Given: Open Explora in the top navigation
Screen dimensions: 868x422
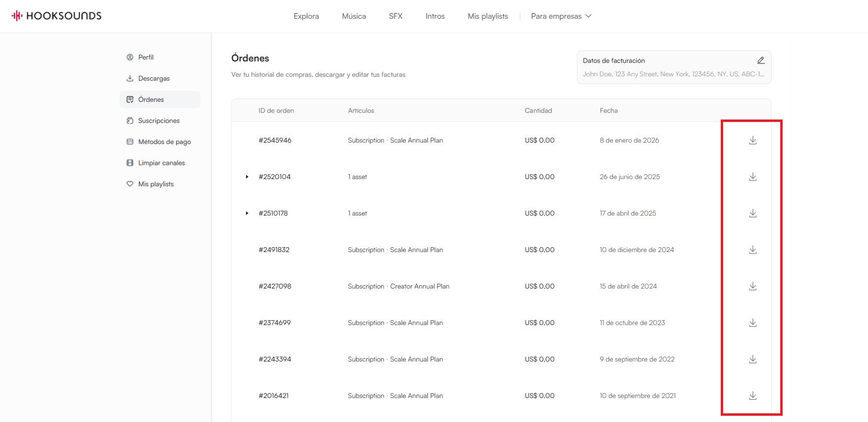Looking at the screenshot, I should [306, 16].
